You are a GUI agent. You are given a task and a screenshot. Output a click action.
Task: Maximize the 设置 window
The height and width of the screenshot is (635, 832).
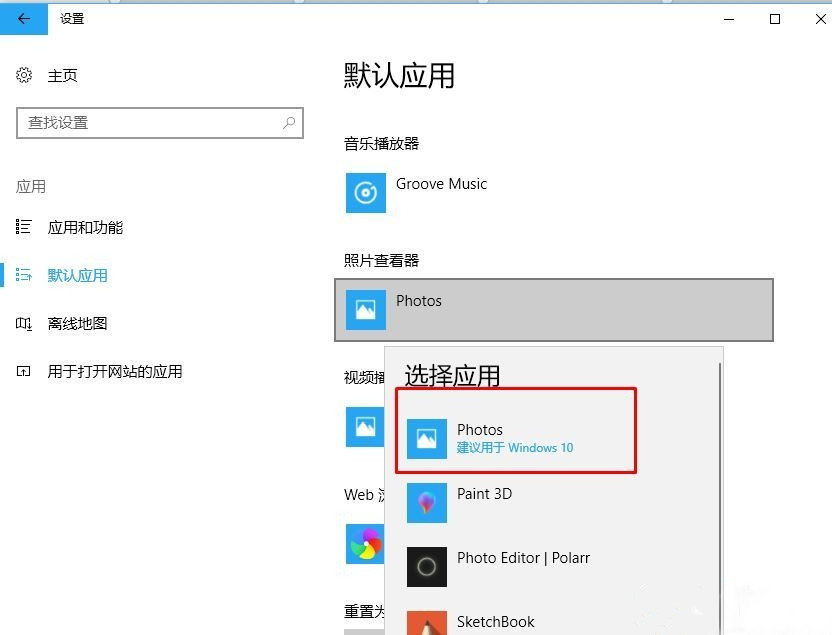pyautogui.click(x=775, y=20)
